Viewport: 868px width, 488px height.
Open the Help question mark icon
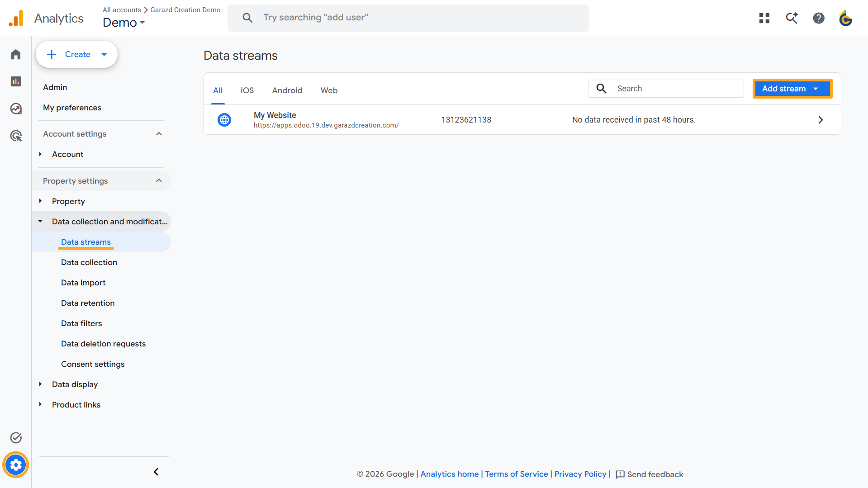point(819,18)
